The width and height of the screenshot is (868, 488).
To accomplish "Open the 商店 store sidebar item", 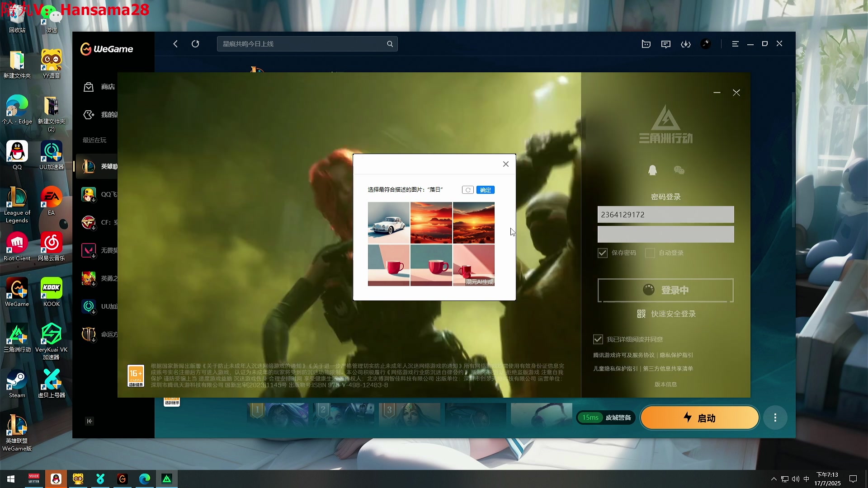I will (x=99, y=87).
